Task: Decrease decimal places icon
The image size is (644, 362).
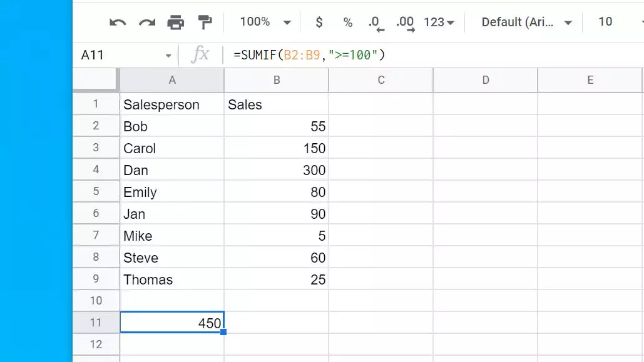Action: 376,23
